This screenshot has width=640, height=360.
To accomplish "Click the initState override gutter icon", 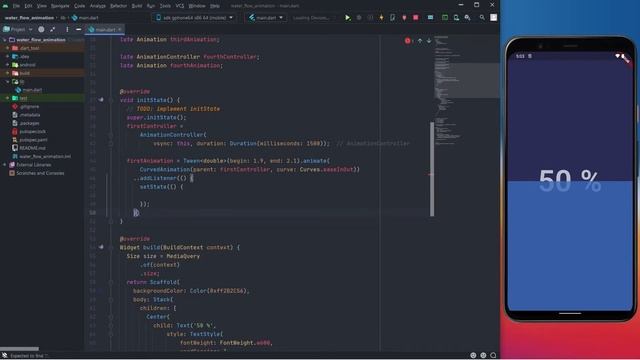I will [101, 100].
